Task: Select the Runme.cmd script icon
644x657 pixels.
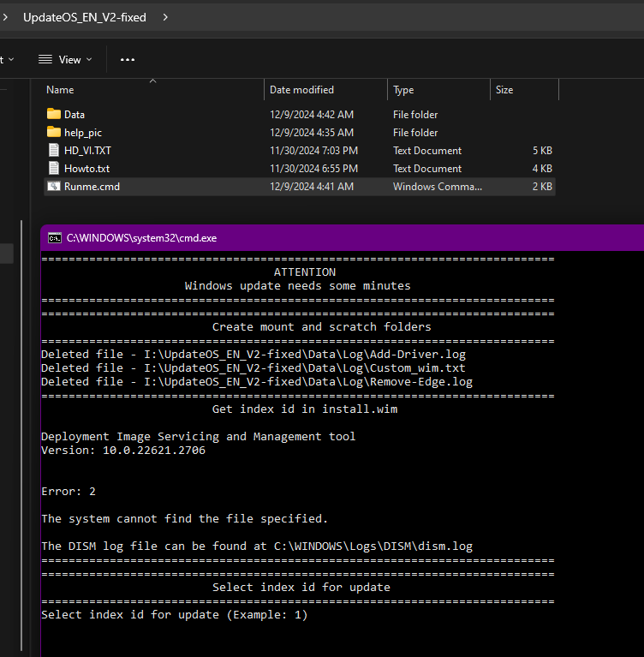Action: click(x=54, y=186)
